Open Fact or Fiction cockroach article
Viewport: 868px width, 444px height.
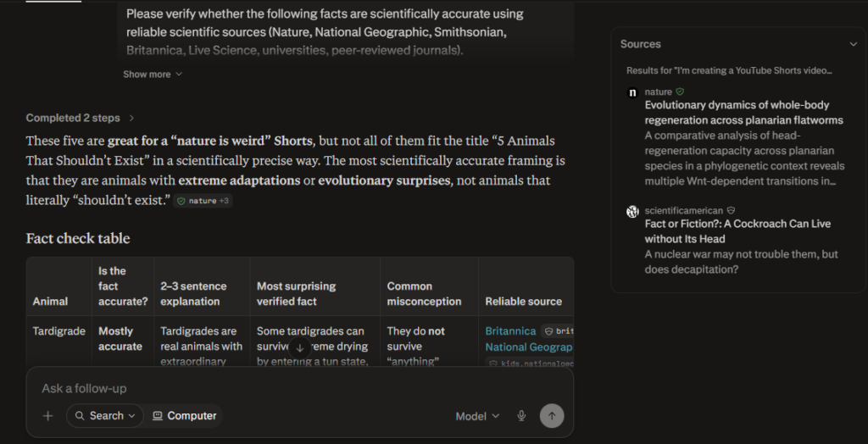click(x=738, y=231)
